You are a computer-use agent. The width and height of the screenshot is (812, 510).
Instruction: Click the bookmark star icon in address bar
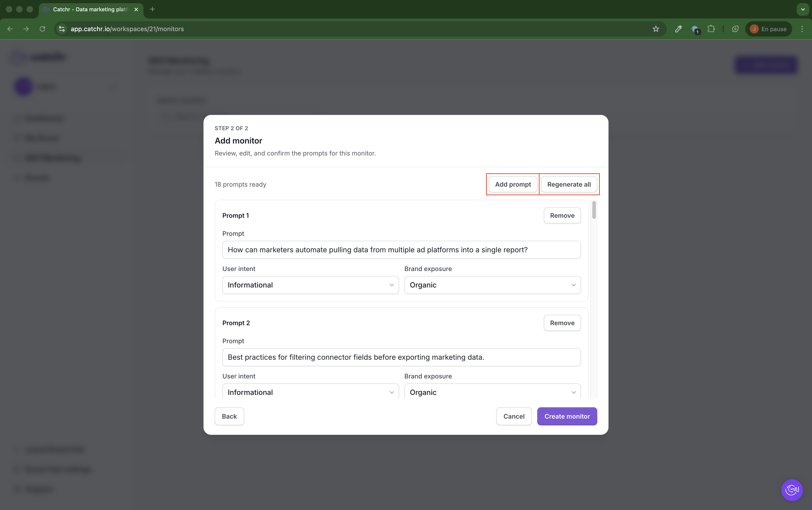[656, 29]
